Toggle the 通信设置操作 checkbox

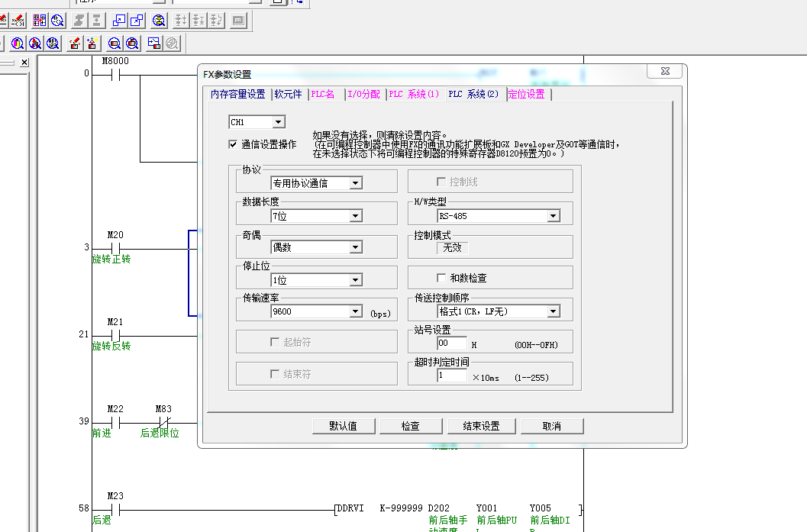pyautogui.click(x=233, y=144)
